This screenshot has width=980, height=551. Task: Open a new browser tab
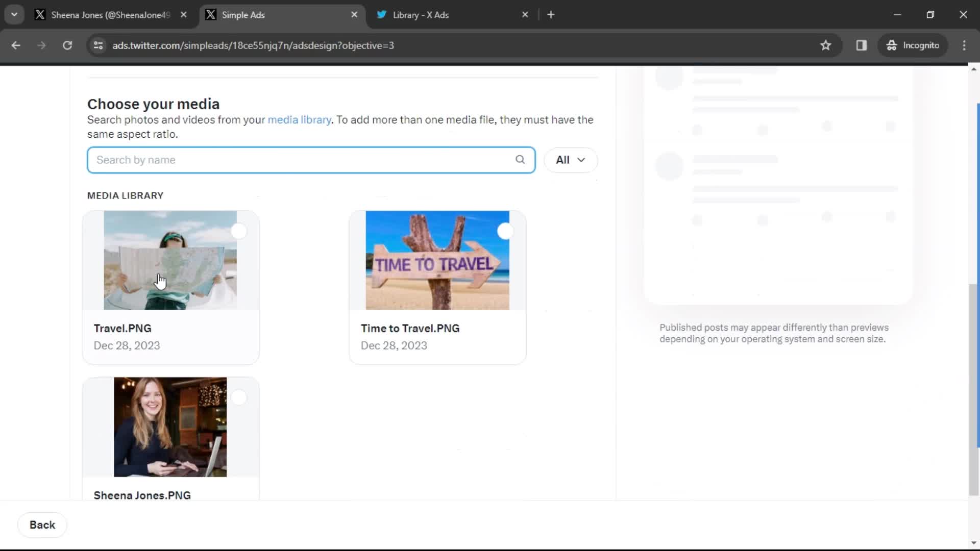click(551, 15)
